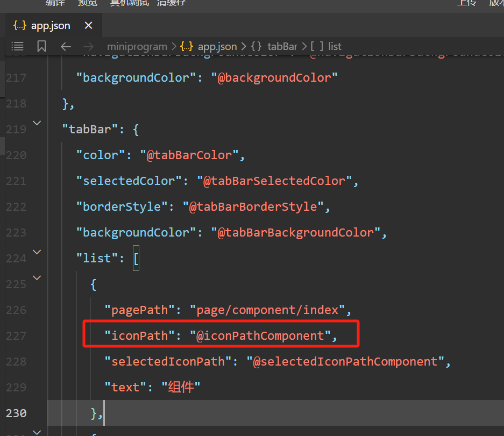504x436 pixels.
Task: Go back with the left arrow icon
Action: (66, 47)
